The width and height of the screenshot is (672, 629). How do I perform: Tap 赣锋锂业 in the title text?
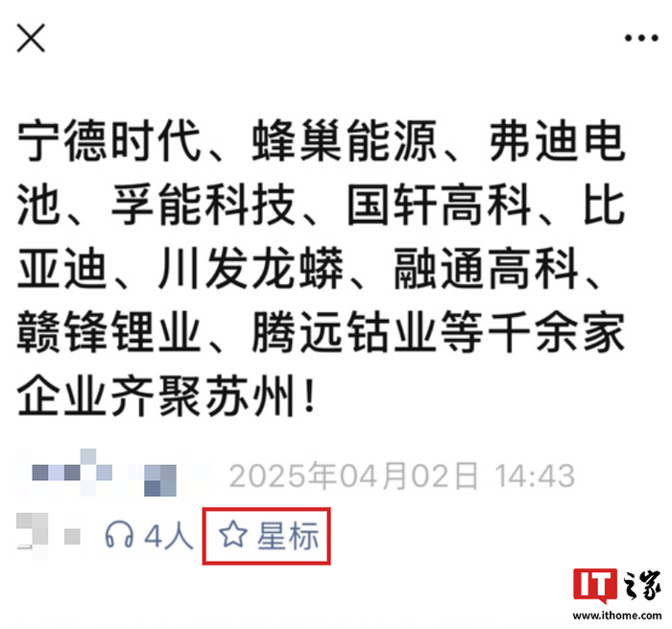pyautogui.click(x=109, y=332)
